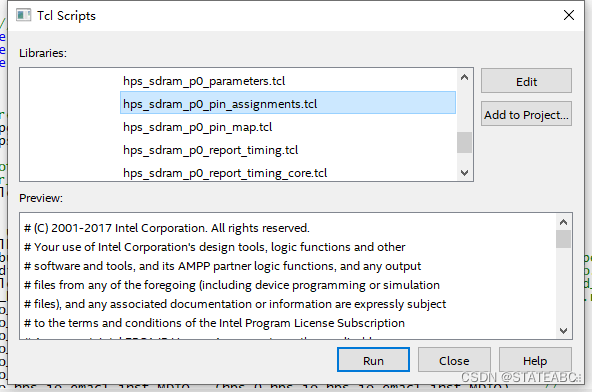Click preview line starting '# Your use of Intel'

point(214,247)
